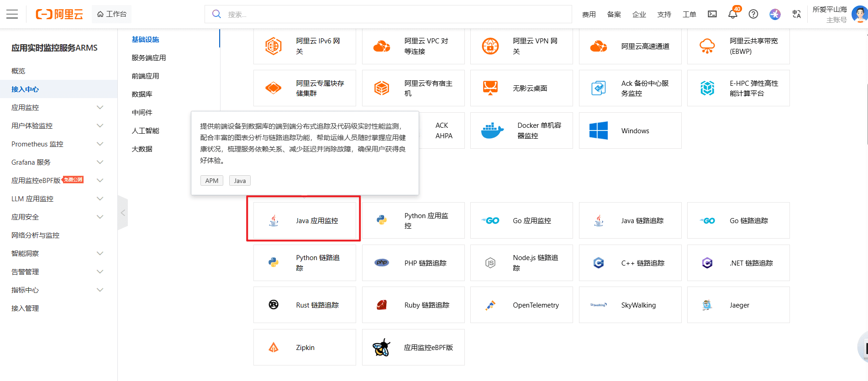
Task: Open the 支持 top navigation link
Action: 664,14
